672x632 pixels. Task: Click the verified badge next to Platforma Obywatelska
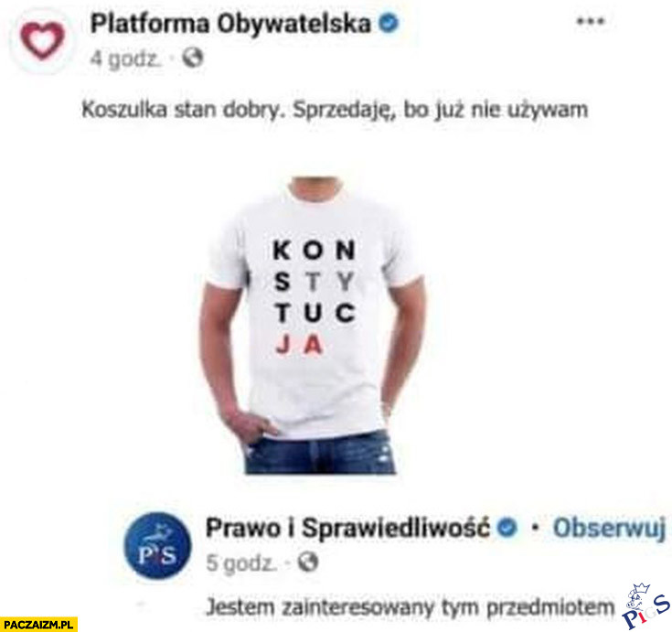pos(389,23)
